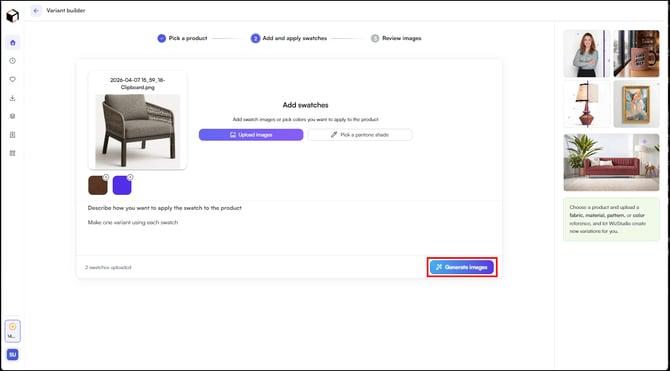The height and width of the screenshot is (371, 670).
Task: Click the Generate images button
Action: pos(462,267)
